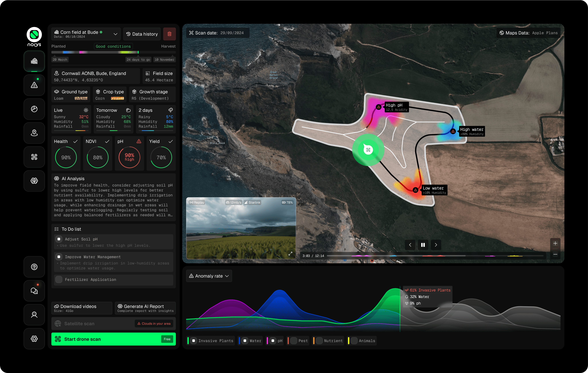Open the AI brain section in sidebar
The width and height of the screenshot is (588, 373).
click(34, 181)
